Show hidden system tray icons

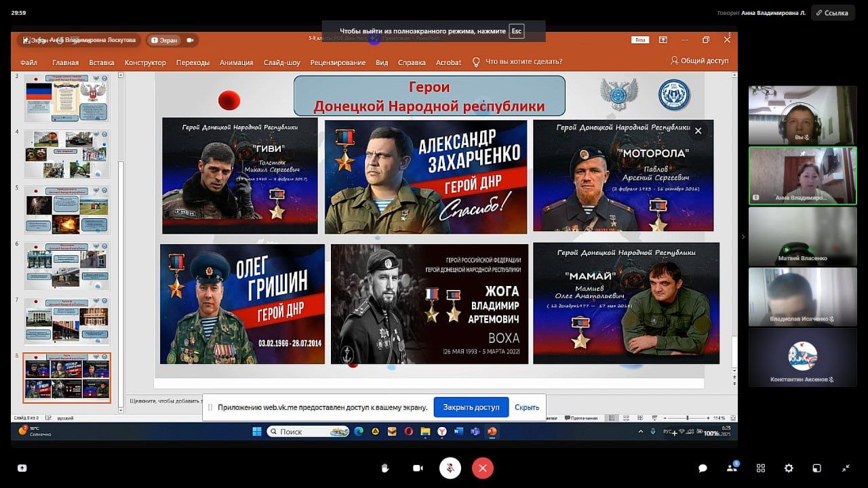click(641, 432)
